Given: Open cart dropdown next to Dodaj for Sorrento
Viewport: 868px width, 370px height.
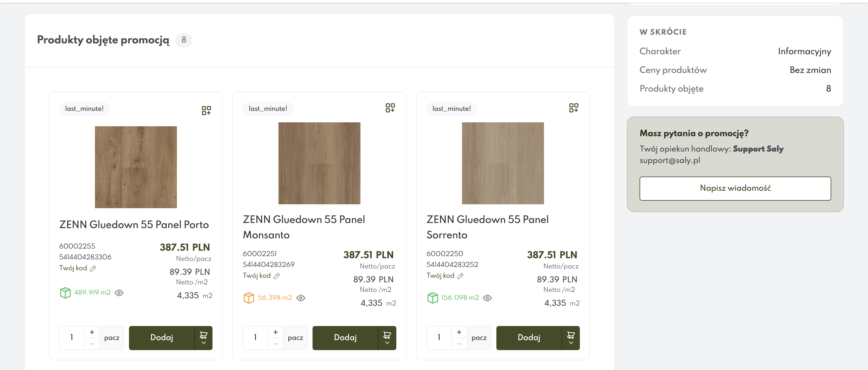Looking at the screenshot, I should click(571, 338).
